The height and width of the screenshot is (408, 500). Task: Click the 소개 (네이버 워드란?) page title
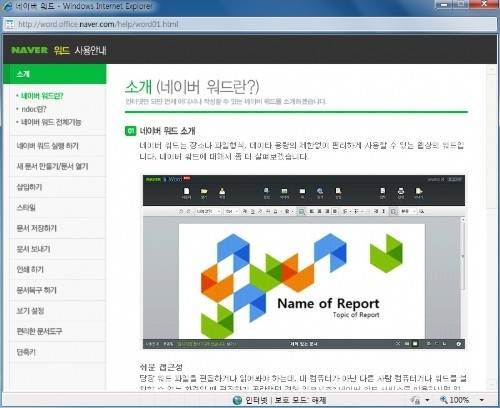pyautogui.click(x=192, y=87)
